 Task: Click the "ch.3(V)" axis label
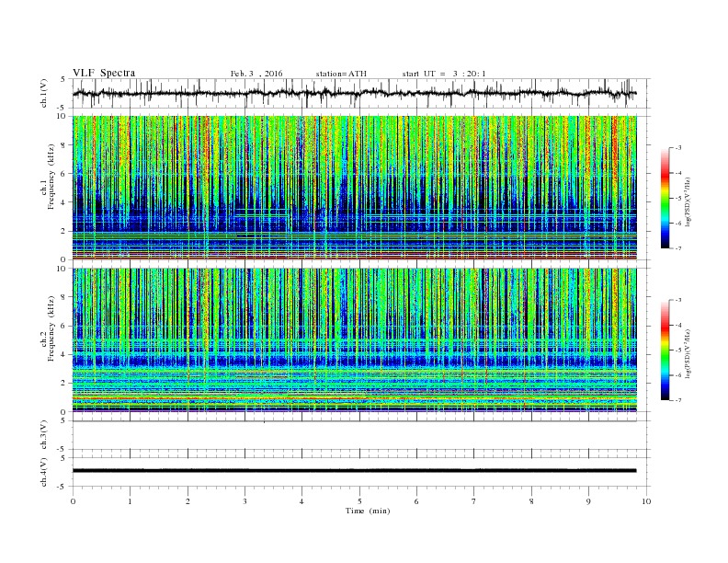44,435
